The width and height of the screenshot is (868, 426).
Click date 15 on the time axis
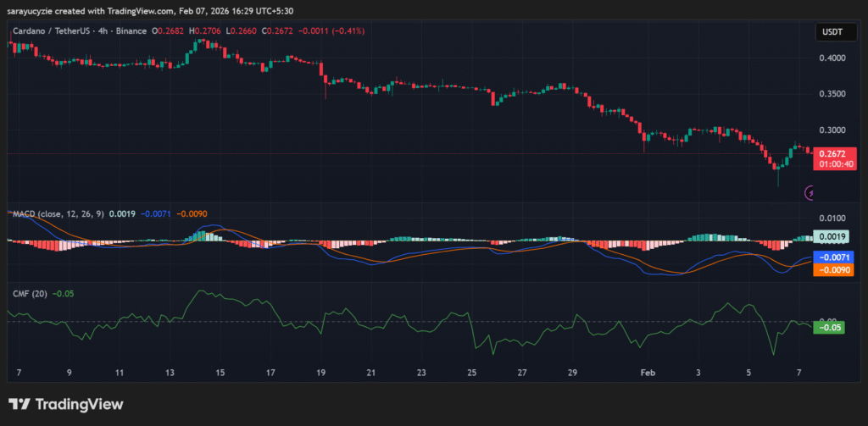[220, 372]
